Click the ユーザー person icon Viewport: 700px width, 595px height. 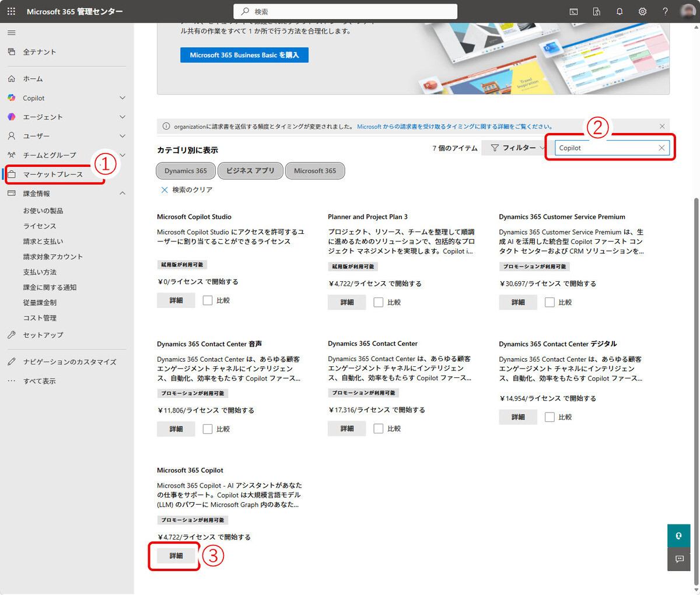pyautogui.click(x=12, y=136)
